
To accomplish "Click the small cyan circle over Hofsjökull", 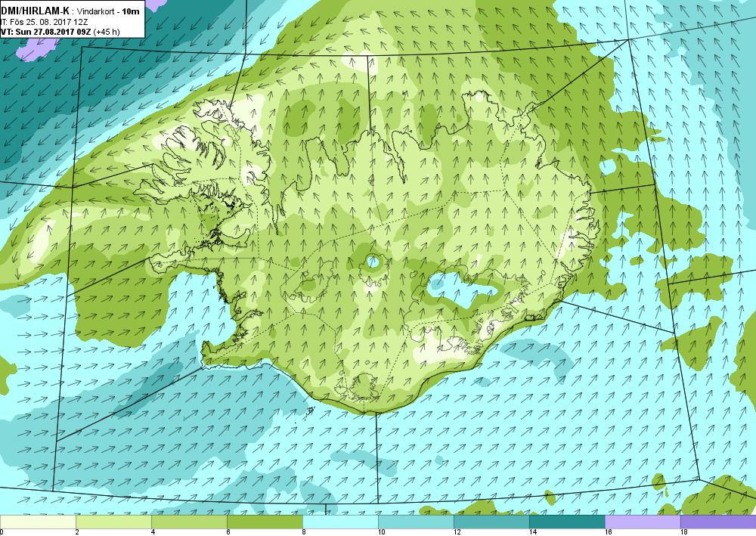I will tap(373, 262).
